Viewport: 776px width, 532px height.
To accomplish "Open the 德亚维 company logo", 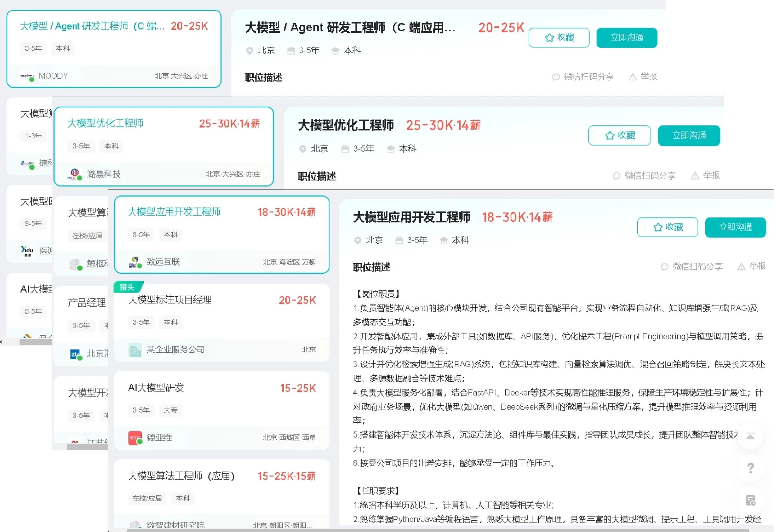I will 135,438.
